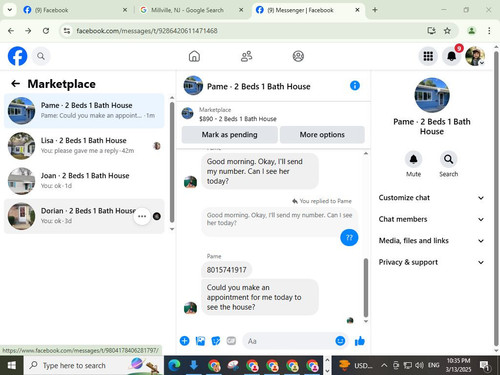Show hidden system tray icons
The image size is (500, 375).
384,365
